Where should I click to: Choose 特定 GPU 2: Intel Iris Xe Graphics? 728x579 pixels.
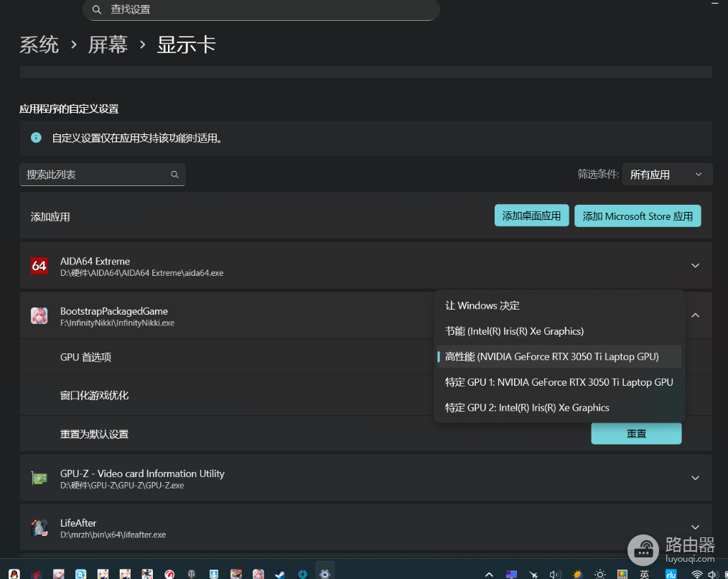(559, 407)
